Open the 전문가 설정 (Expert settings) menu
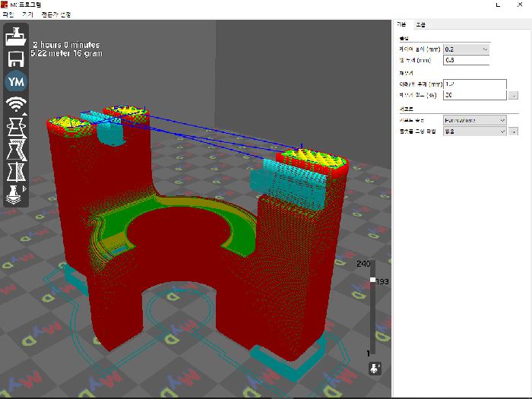Screen dimensions: 532x399 (x=56, y=14)
